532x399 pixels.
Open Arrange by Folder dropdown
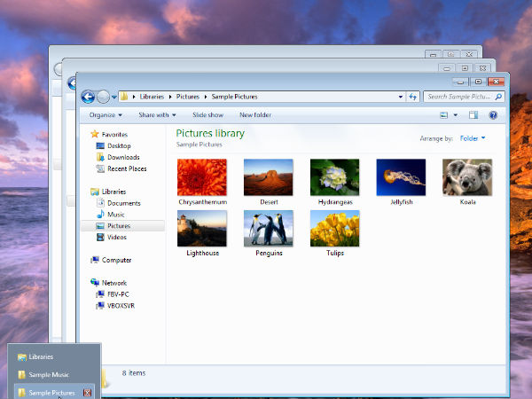pyautogui.click(x=473, y=138)
